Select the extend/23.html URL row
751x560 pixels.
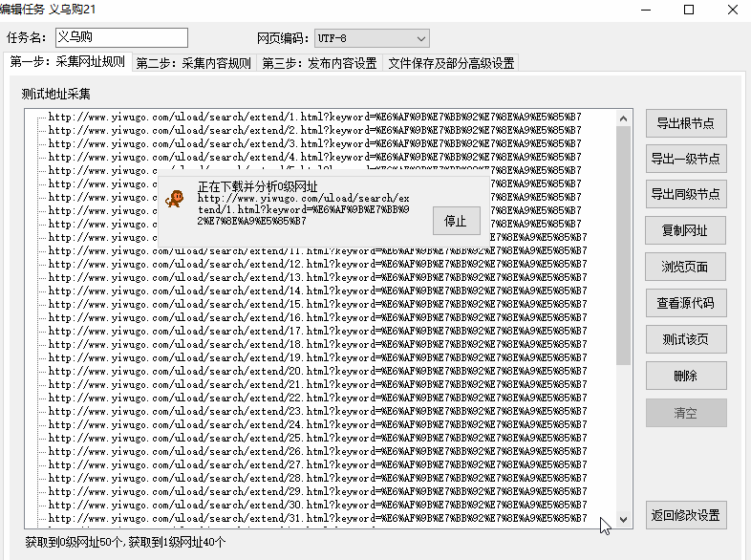317,412
